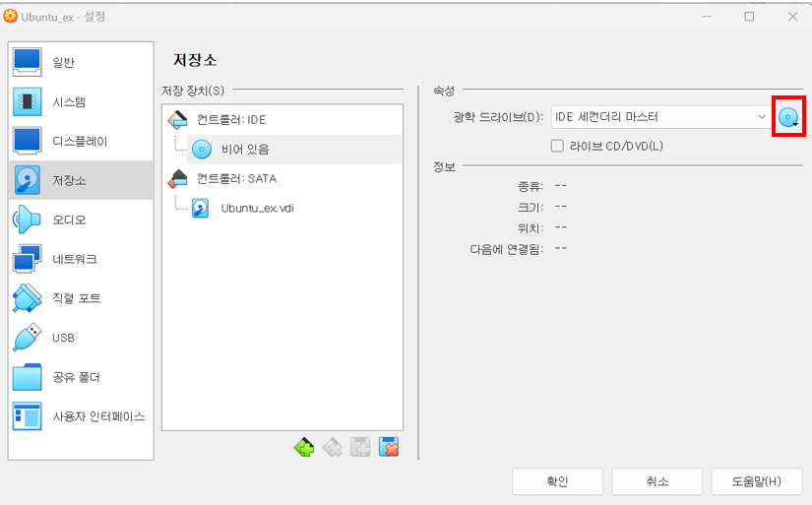Select the 컨트롤러: IDE tree row
This screenshot has height=505, width=812.
coord(282,120)
